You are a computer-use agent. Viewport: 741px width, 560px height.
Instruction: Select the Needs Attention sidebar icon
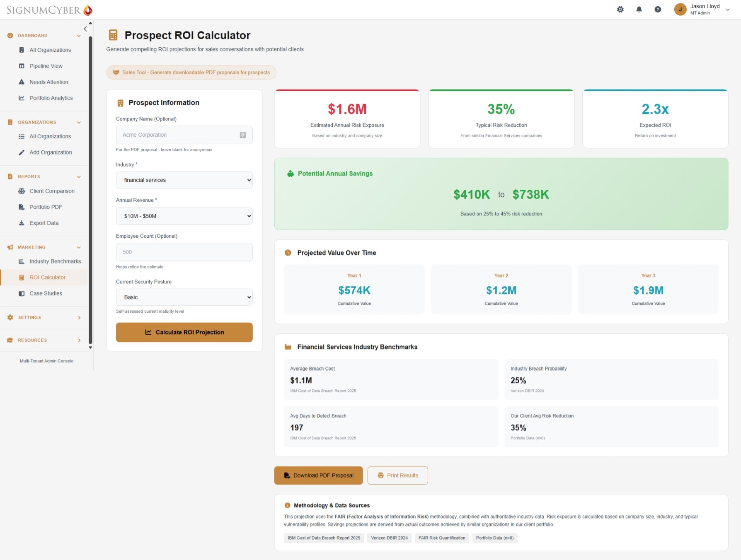pos(22,82)
